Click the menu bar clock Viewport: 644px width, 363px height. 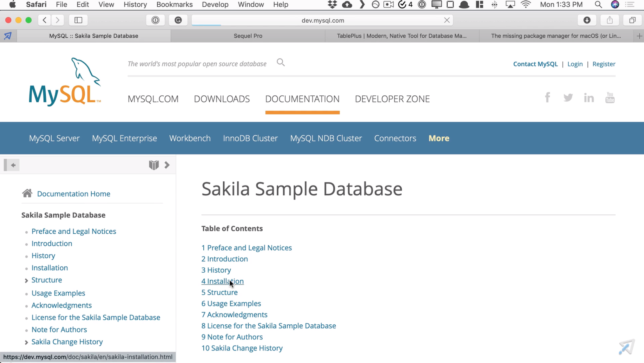pos(561,5)
